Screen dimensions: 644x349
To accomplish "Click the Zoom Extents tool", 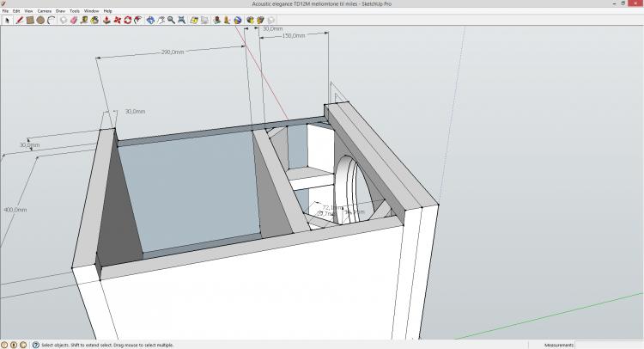I will coord(183,20).
